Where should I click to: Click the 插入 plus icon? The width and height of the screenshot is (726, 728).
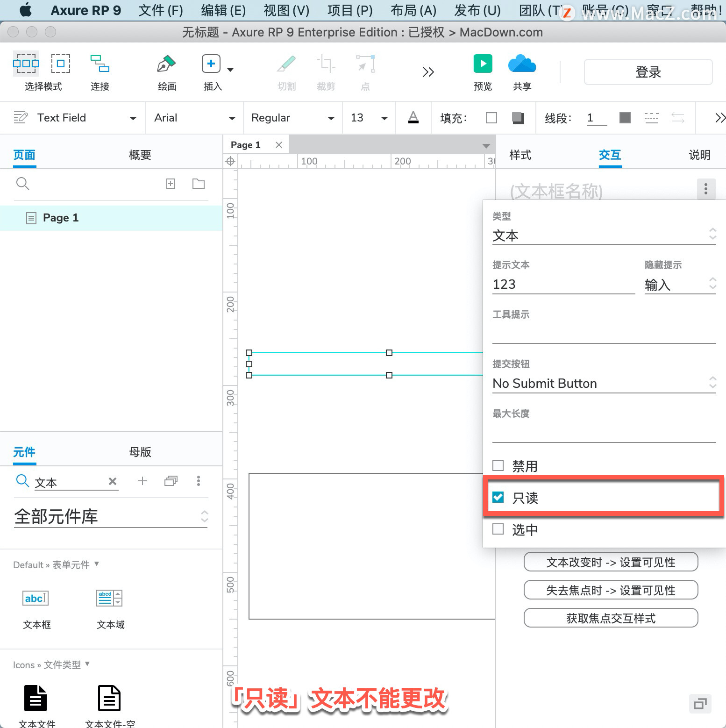(x=211, y=64)
